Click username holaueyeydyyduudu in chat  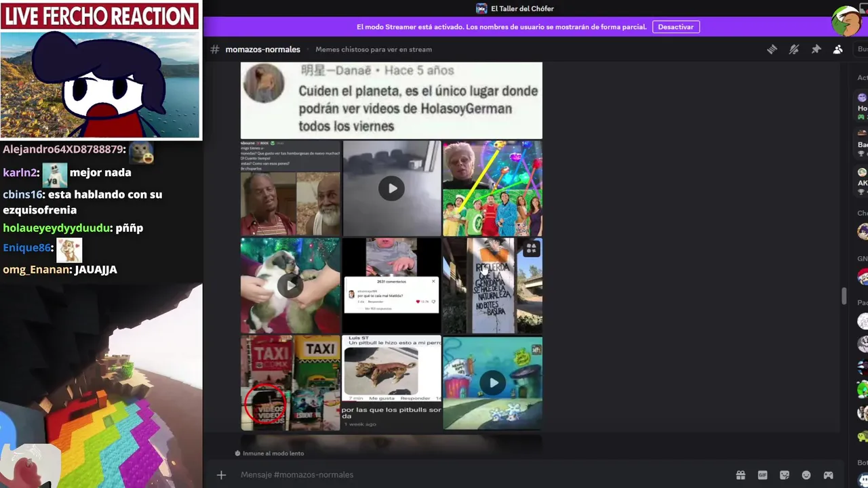[58, 228]
